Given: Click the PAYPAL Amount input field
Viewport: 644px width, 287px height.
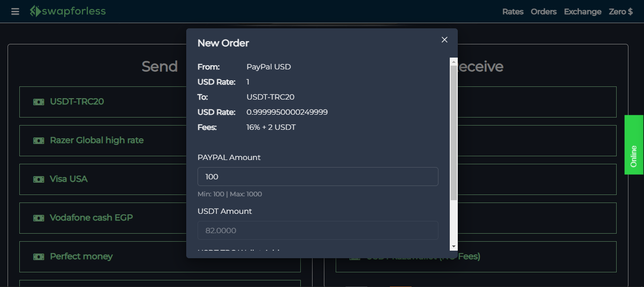Looking at the screenshot, I should coord(318,176).
